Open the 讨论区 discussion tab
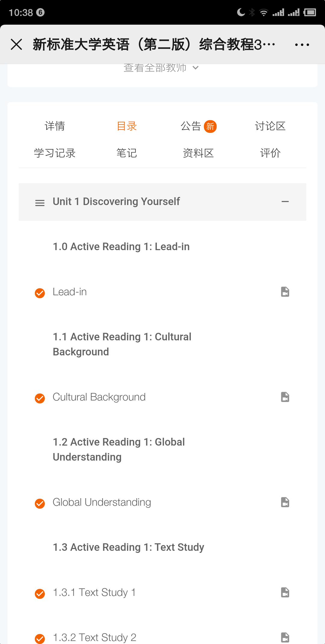The width and height of the screenshot is (325, 644). tap(270, 126)
